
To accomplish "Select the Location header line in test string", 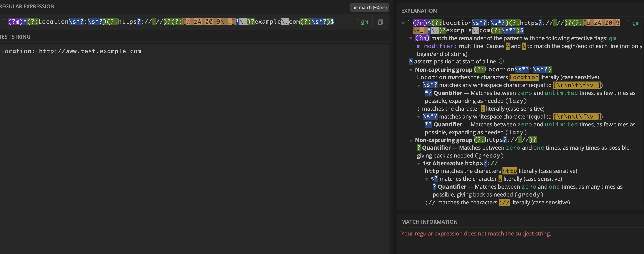I will (71, 51).
